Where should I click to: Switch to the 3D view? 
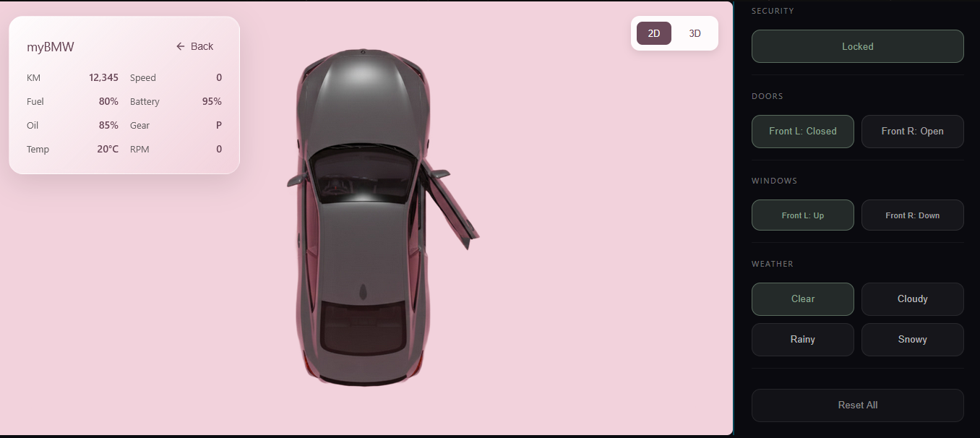click(x=695, y=33)
